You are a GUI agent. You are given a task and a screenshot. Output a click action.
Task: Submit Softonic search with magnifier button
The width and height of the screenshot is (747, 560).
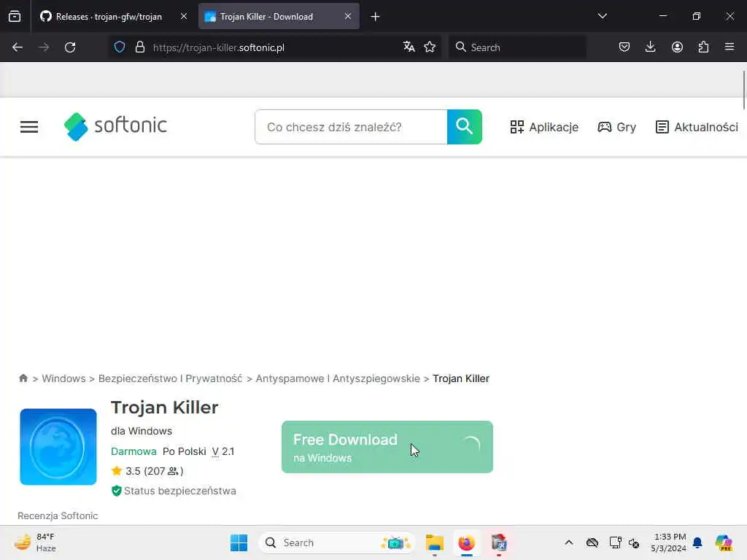(465, 127)
